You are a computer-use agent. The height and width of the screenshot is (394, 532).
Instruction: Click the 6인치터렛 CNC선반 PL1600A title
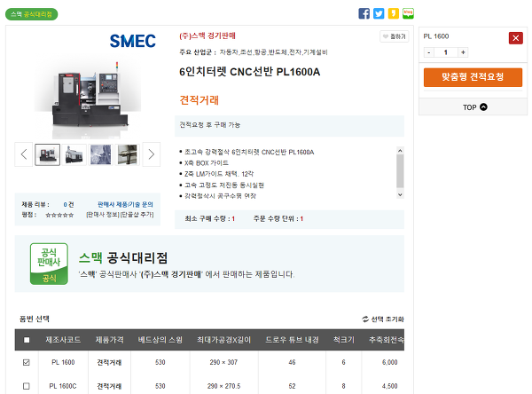250,72
